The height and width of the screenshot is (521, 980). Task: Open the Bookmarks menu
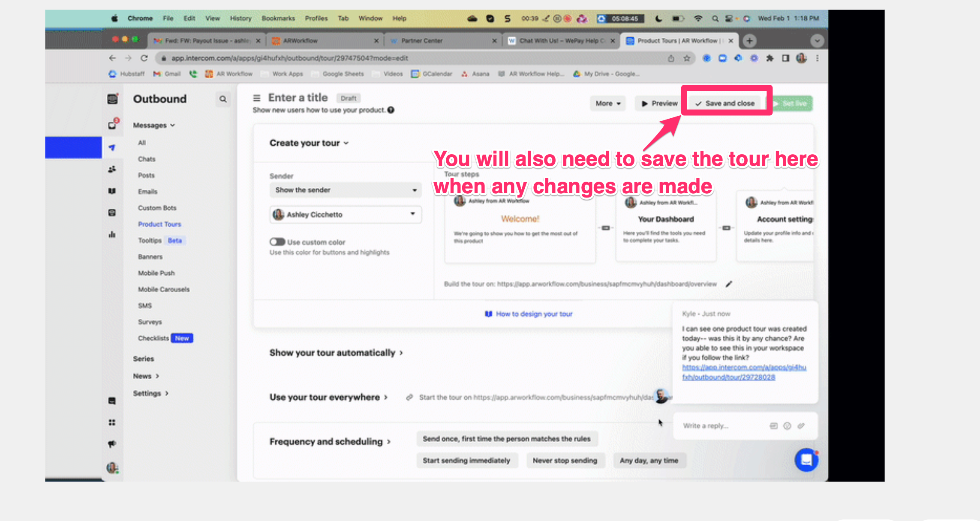click(x=278, y=18)
